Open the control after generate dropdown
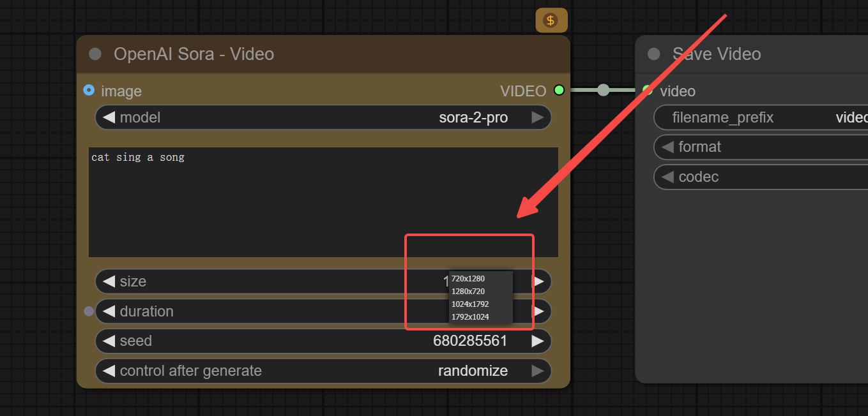Viewport: 868px width, 416px height. click(x=323, y=371)
